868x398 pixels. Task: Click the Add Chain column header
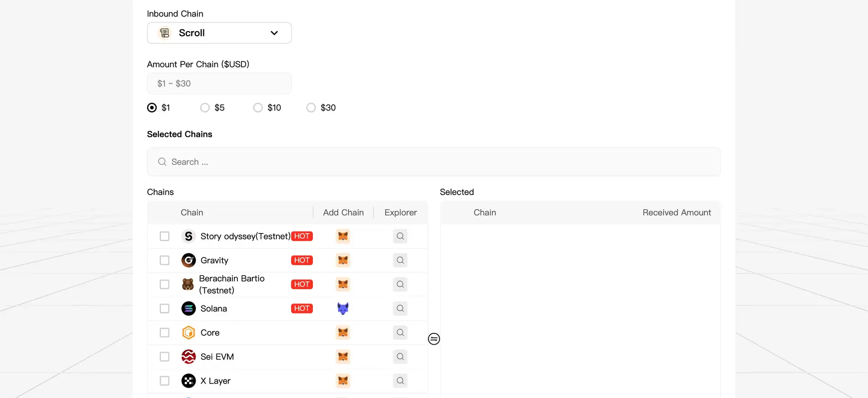(343, 212)
